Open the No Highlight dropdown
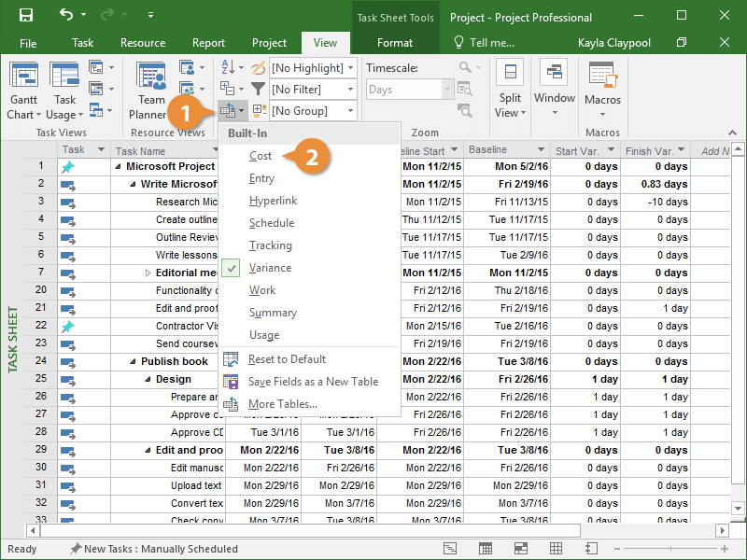 pos(313,68)
